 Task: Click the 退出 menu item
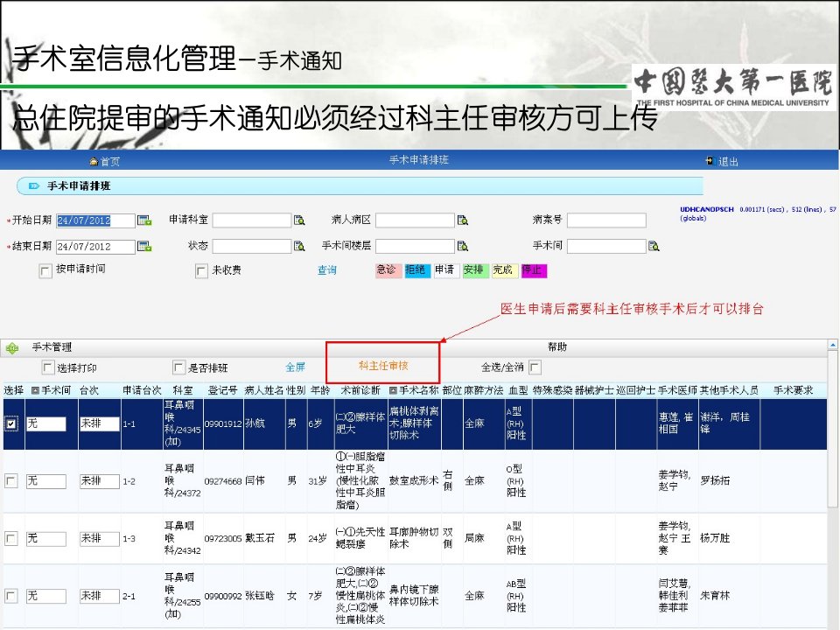click(728, 161)
